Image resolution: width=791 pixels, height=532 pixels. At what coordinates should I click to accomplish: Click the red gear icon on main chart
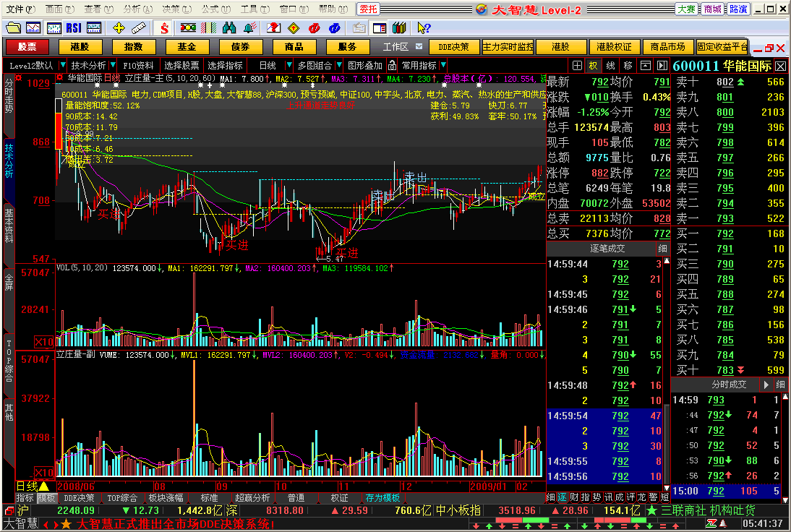pos(59,77)
